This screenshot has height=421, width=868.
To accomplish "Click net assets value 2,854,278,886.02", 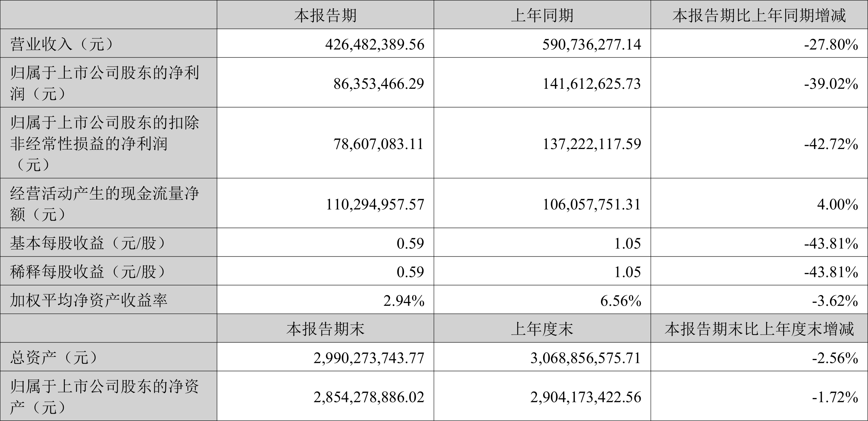I will coord(369,397).
